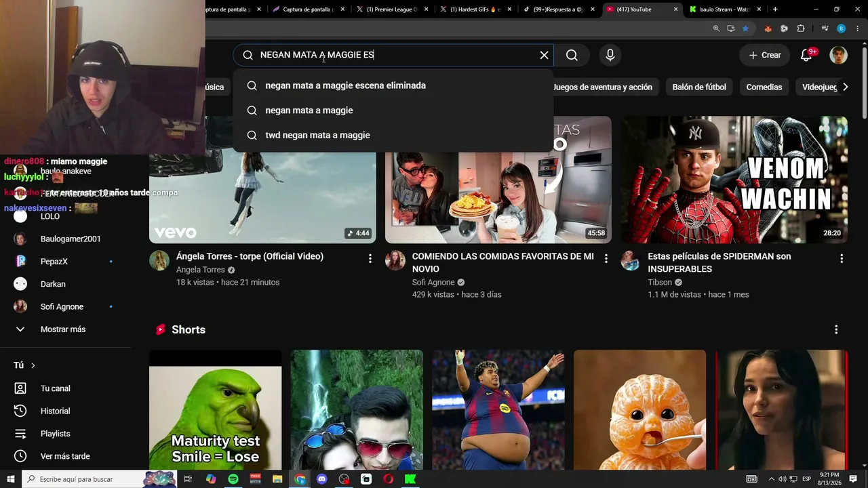Open Windows Task View
Viewport: 868px width, 488px height.
(188, 479)
